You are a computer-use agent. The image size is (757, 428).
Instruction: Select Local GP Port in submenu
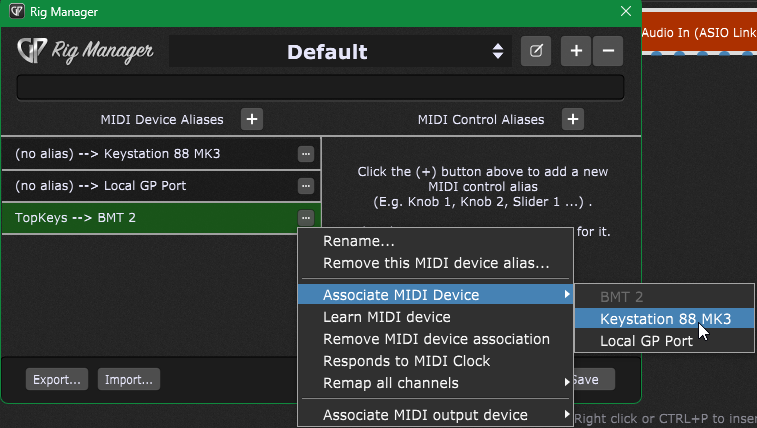(x=646, y=341)
